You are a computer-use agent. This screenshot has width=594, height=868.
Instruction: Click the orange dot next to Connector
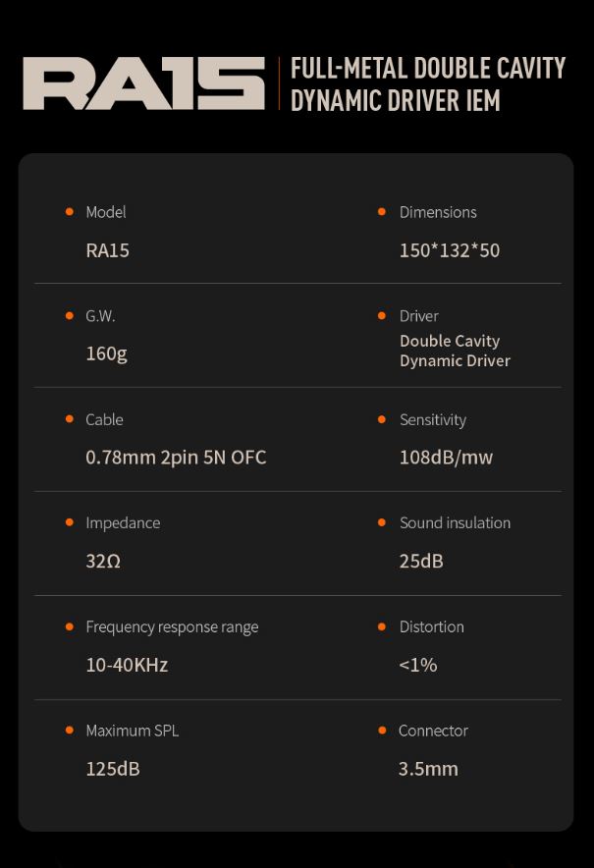(x=382, y=731)
